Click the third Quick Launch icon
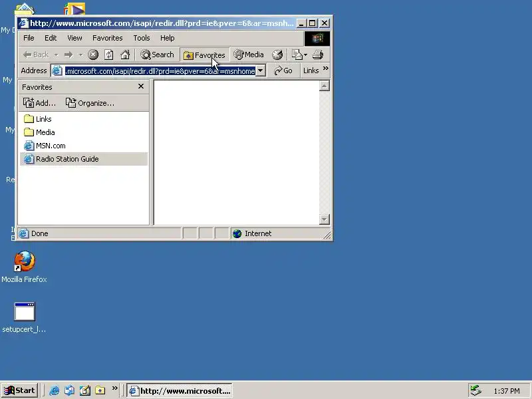This screenshot has height=399, width=532. click(85, 390)
